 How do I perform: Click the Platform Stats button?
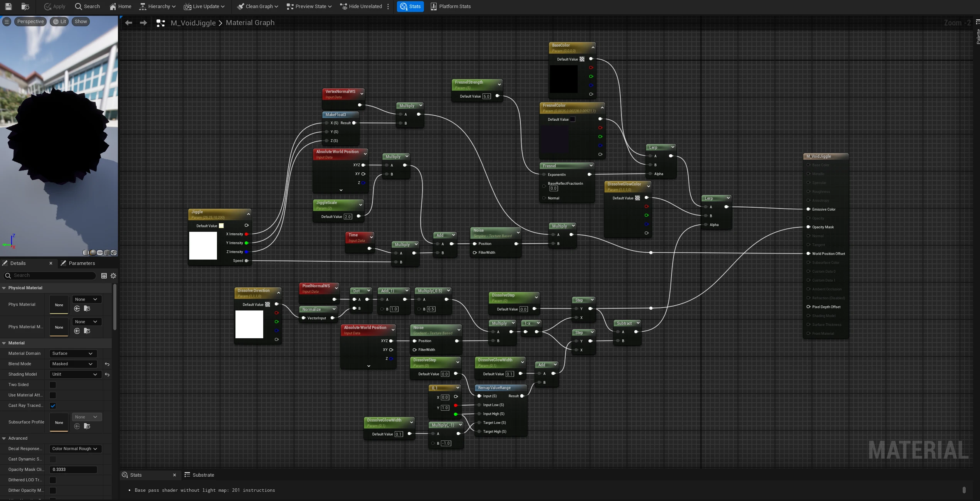click(450, 6)
